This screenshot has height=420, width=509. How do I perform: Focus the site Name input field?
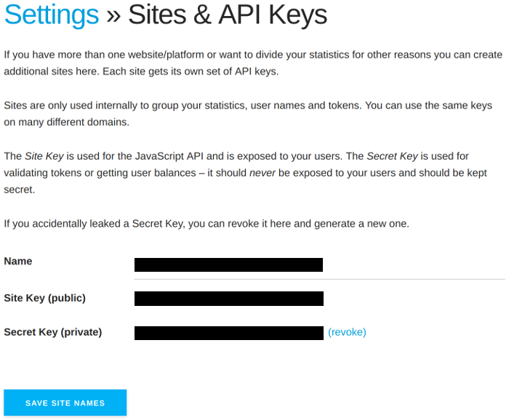click(x=228, y=264)
